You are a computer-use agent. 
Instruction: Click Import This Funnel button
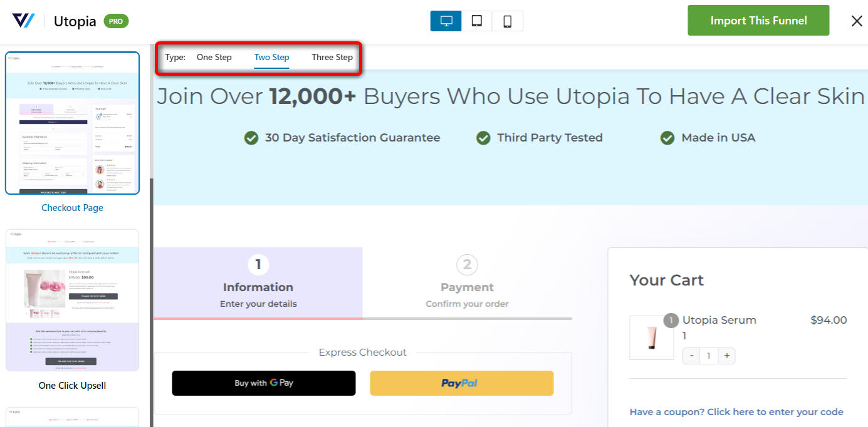point(758,21)
